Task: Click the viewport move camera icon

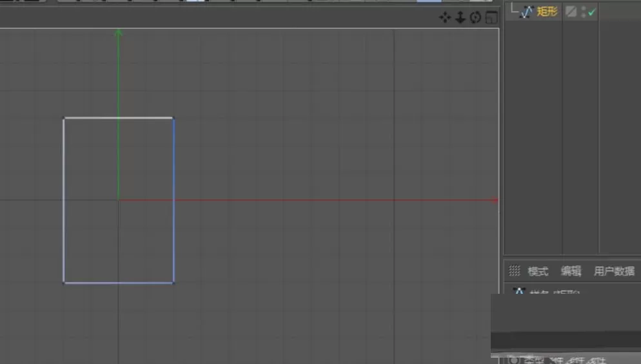Action: (x=445, y=17)
